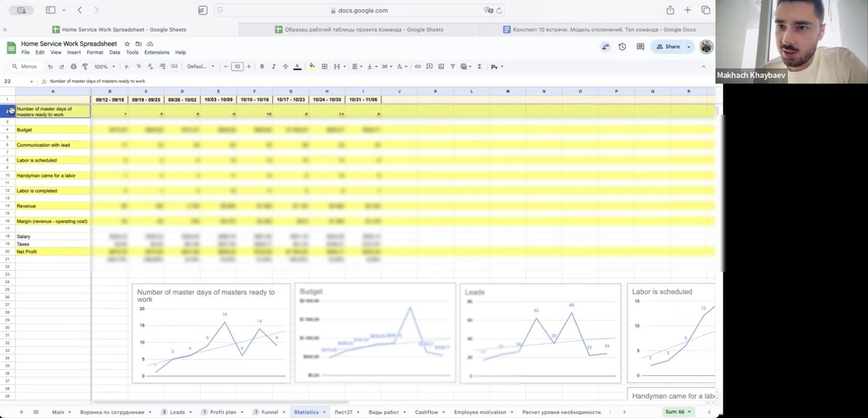Toggle italic formatting
This screenshot has width=868, height=418.
[x=273, y=67]
